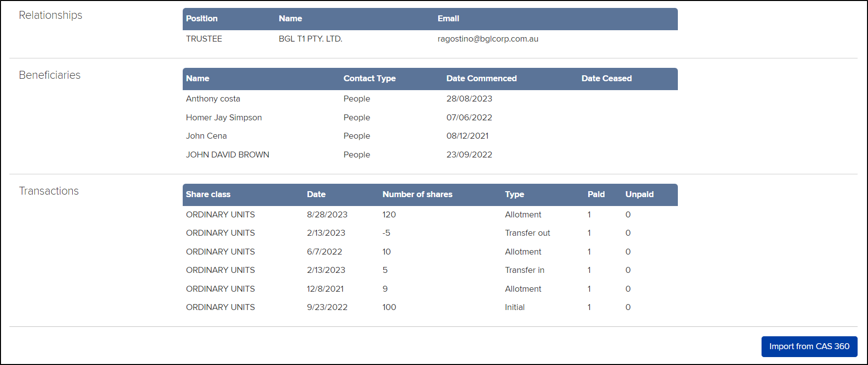Select the TRUSTEE position cell
Screen dimensions: 868x365
[x=204, y=39]
